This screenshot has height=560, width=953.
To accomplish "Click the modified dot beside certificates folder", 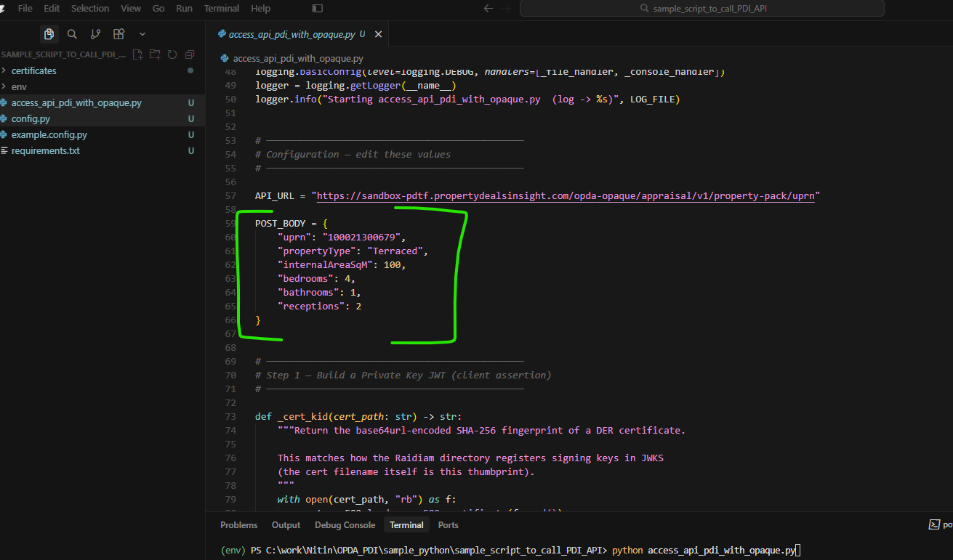I will pyautogui.click(x=190, y=70).
